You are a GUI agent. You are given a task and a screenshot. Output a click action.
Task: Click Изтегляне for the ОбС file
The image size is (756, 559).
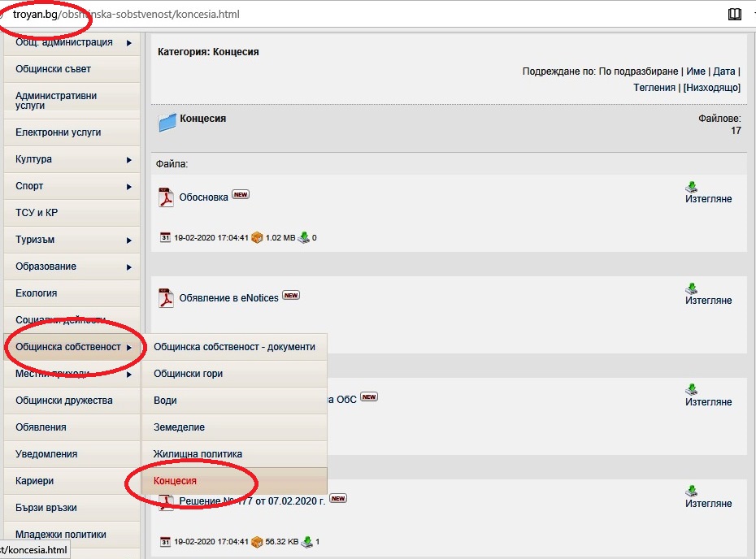(708, 402)
